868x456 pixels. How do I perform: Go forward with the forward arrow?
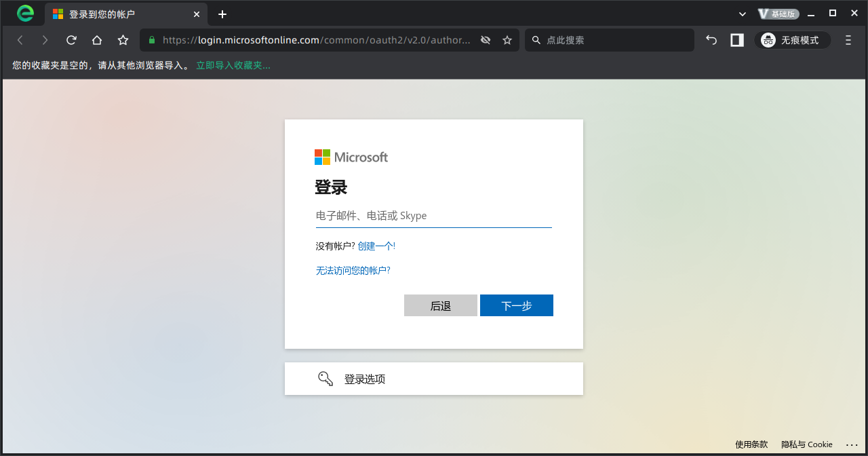tap(45, 40)
